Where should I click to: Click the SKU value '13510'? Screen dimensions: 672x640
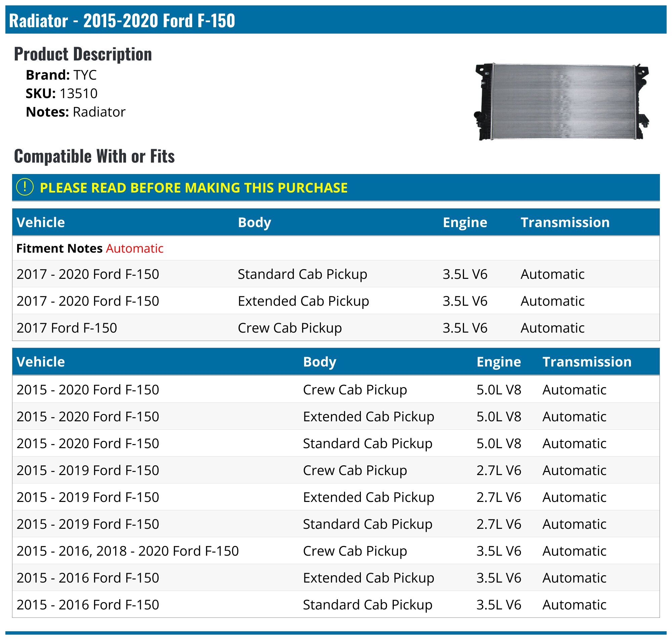[79, 93]
